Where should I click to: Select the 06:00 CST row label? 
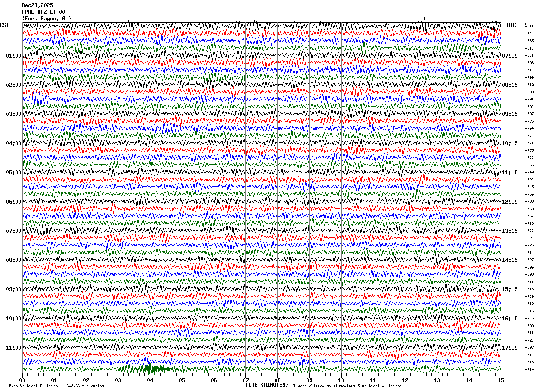click(14, 202)
